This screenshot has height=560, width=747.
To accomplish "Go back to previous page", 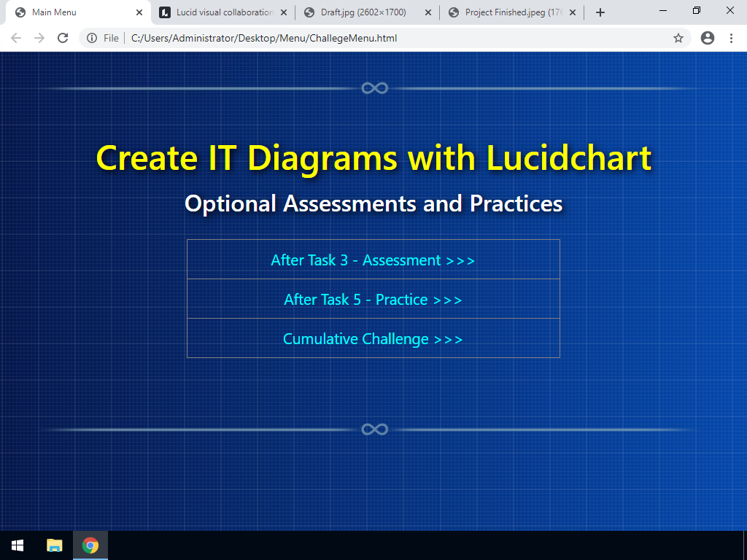I will pos(16,38).
